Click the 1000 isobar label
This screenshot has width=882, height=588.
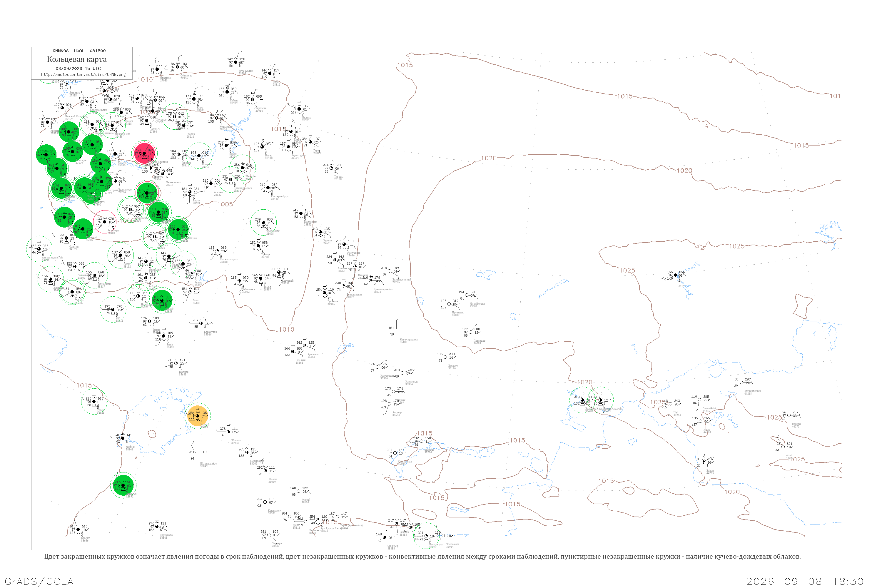[127, 221]
